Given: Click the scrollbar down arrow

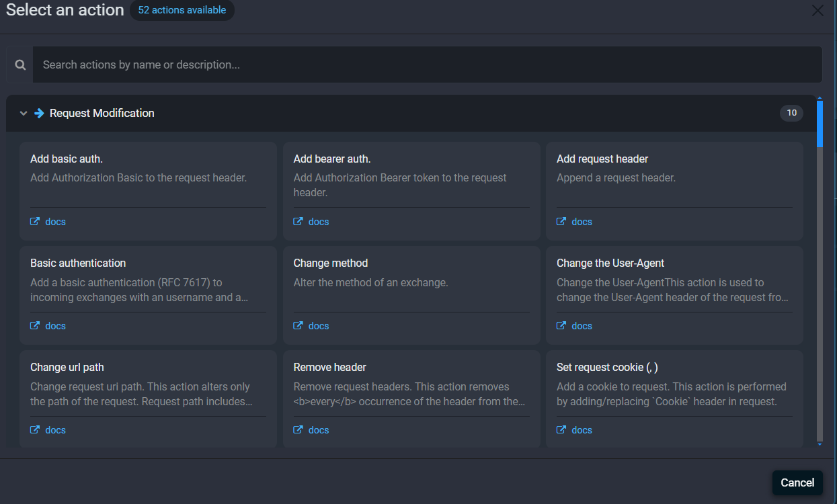Looking at the screenshot, I should coord(820,444).
